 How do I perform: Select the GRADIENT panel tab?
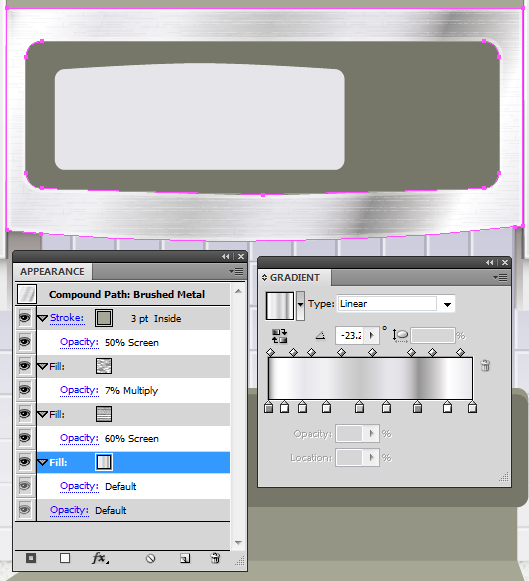(295, 278)
